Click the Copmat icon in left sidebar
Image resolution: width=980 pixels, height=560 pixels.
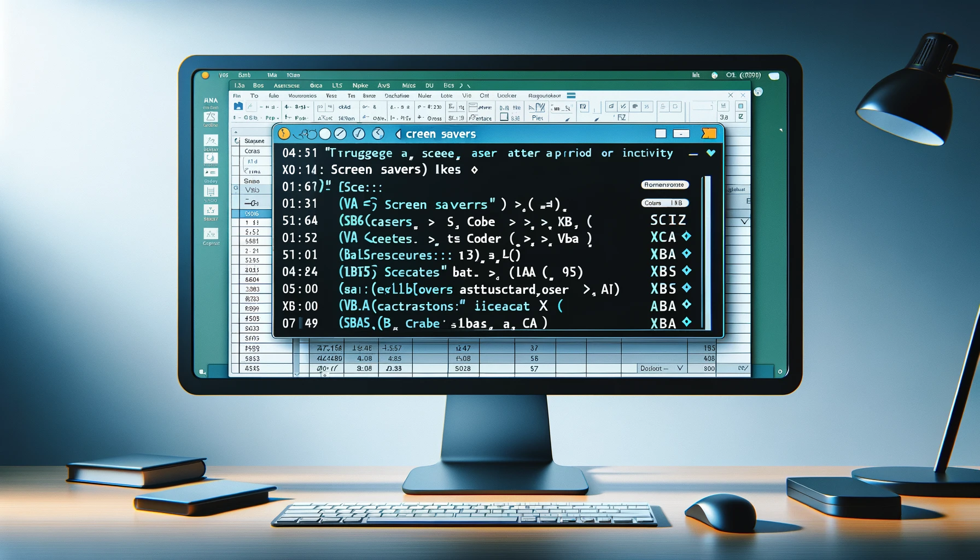coord(211,234)
